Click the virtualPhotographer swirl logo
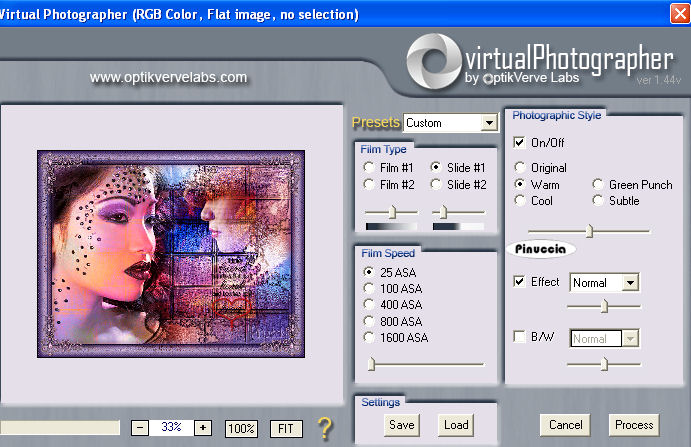The height and width of the screenshot is (447, 691). pyautogui.click(x=433, y=61)
